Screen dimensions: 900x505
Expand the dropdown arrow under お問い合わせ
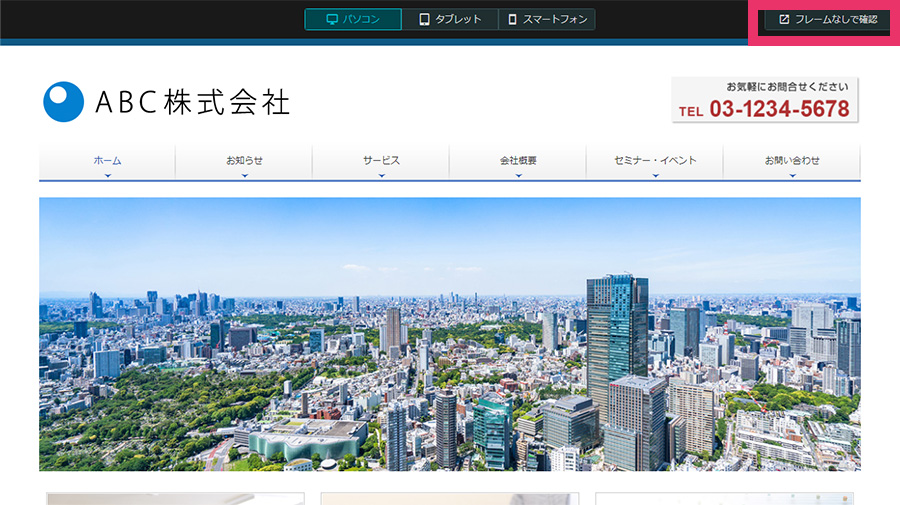click(792, 176)
